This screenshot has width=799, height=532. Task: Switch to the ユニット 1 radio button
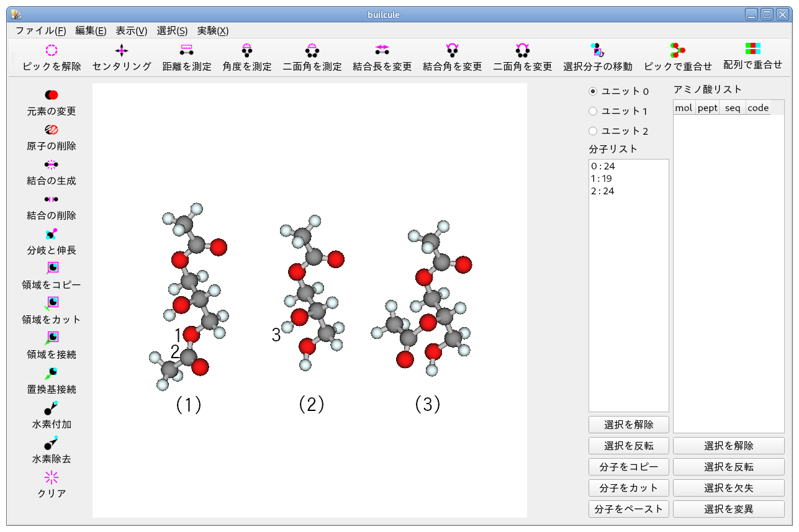pyautogui.click(x=593, y=111)
